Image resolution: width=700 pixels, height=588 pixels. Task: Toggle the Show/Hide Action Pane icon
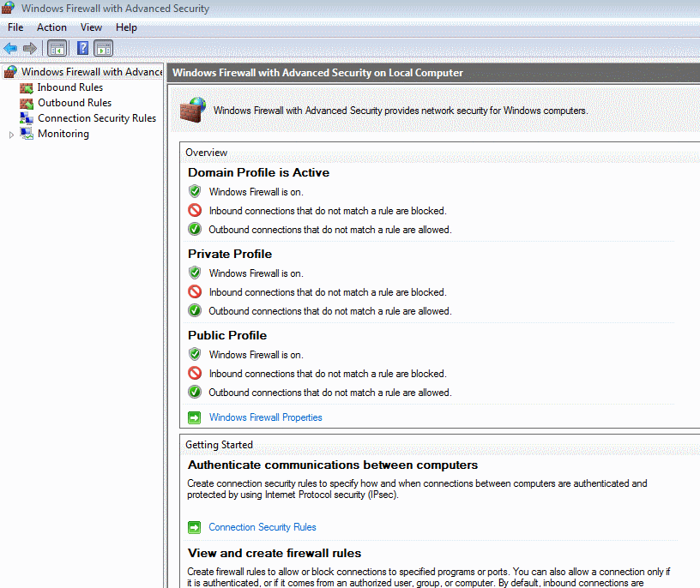pos(103,48)
